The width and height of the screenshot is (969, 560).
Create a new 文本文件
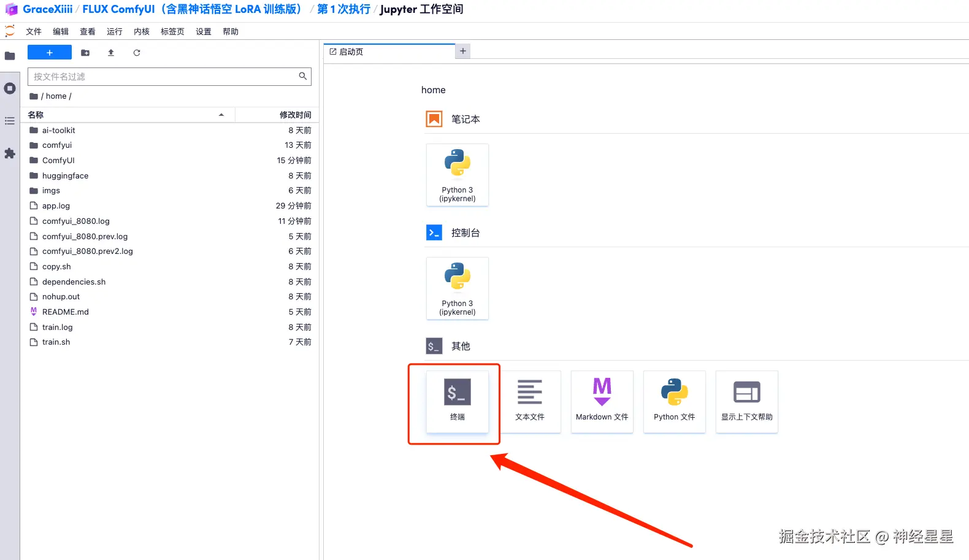coord(530,402)
